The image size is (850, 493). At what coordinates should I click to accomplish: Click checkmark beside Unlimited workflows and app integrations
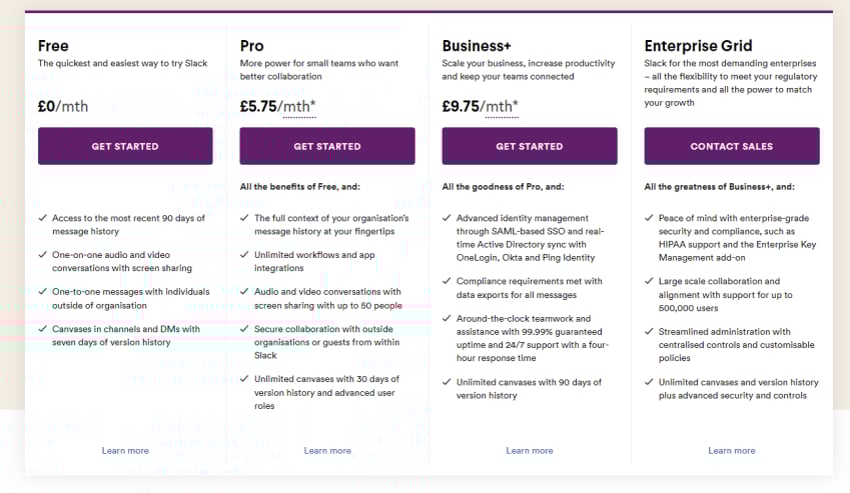(x=244, y=254)
